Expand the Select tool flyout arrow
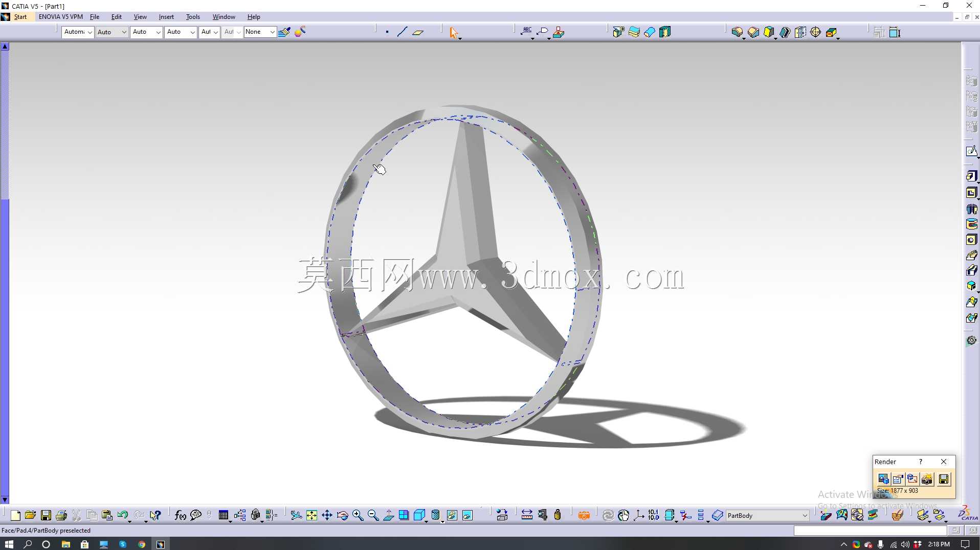The height and width of the screenshot is (550, 980). (460, 38)
